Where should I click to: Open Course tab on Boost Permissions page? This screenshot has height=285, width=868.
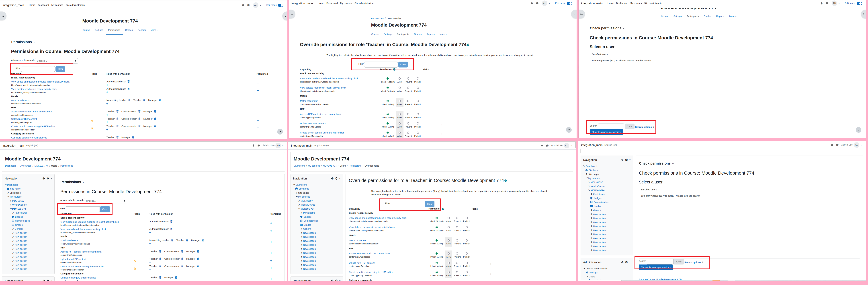tap(86, 30)
